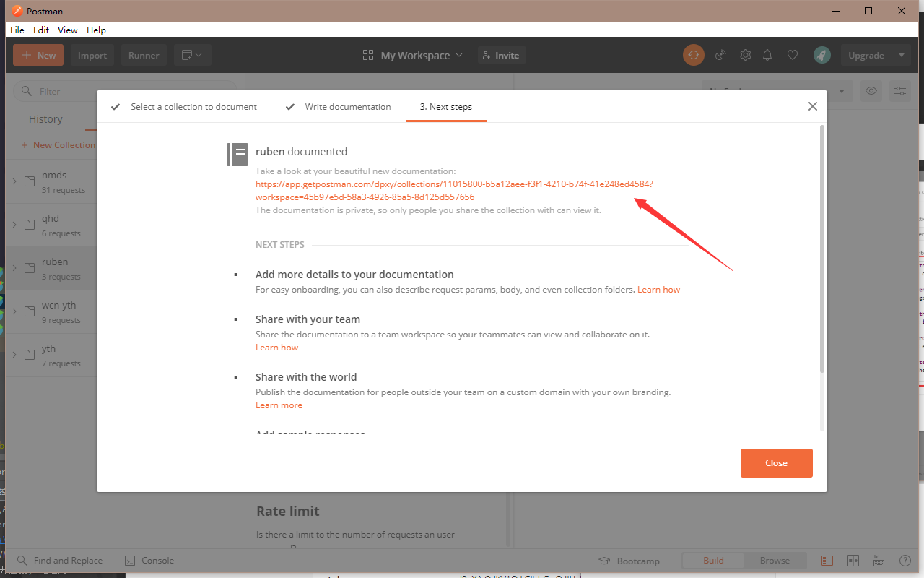
Task: Click the qhd collection folder icon
Action: click(x=30, y=225)
